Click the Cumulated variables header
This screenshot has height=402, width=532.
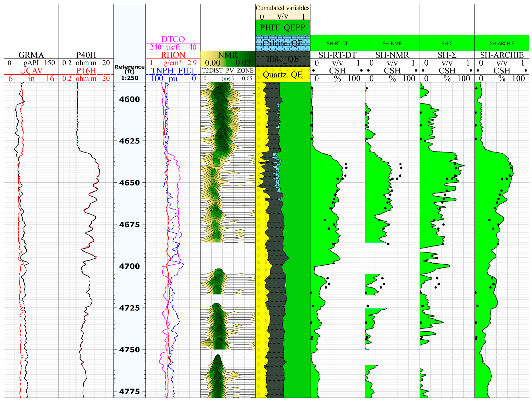click(x=283, y=8)
